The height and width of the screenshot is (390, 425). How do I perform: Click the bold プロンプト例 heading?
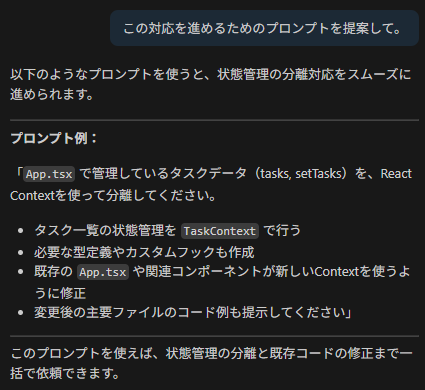(x=54, y=138)
